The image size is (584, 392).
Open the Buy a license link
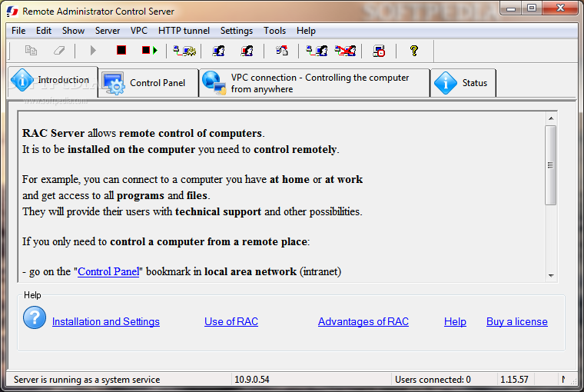point(517,321)
